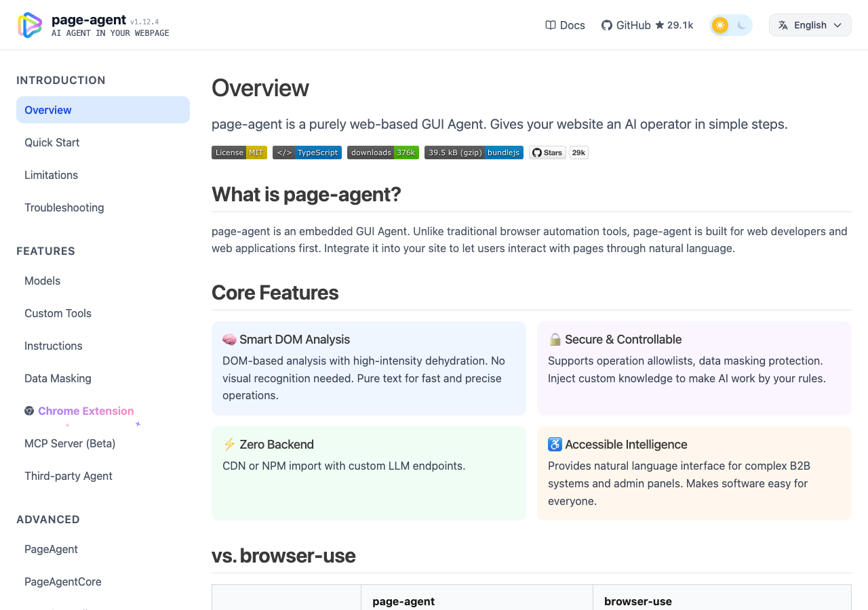Click the star icon beside 29.1k
The height and width of the screenshot is (610, 868).
pyautogui.click(x=659, y=25)
